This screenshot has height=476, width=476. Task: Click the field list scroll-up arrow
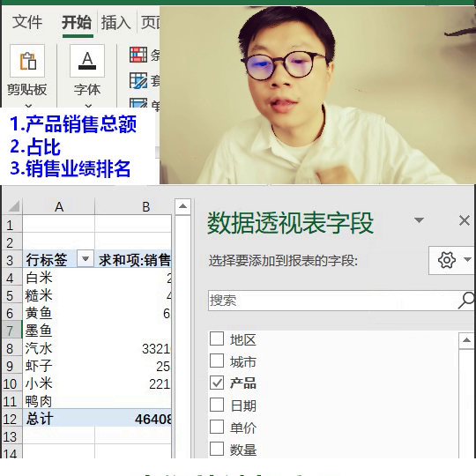click(x=466, y=340)
